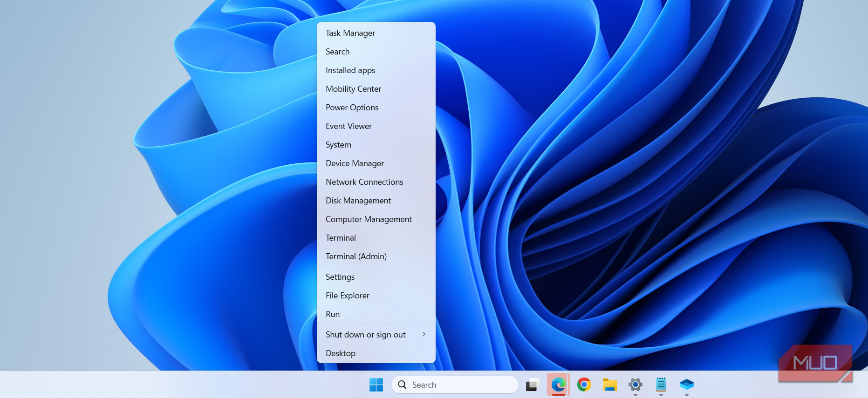This screenshot has height=398, width=868.
Task: Open Event Viewer from the menu
Action: click(376, 126)
